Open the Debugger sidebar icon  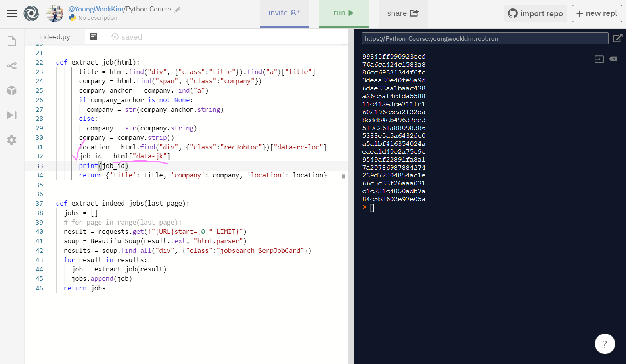point(12,115)
